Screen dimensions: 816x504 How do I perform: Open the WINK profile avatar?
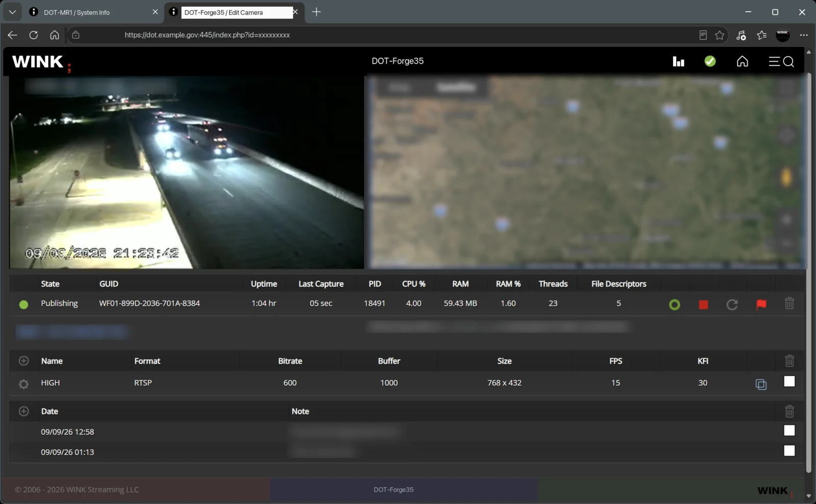pyautogui.click(x=783, y=35)
